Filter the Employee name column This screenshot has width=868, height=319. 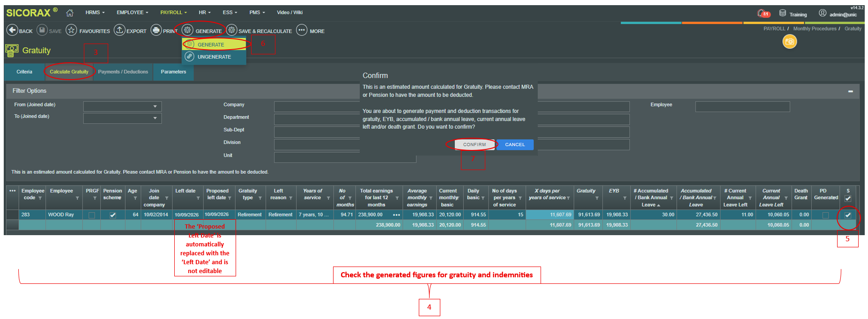pos(77,198)
